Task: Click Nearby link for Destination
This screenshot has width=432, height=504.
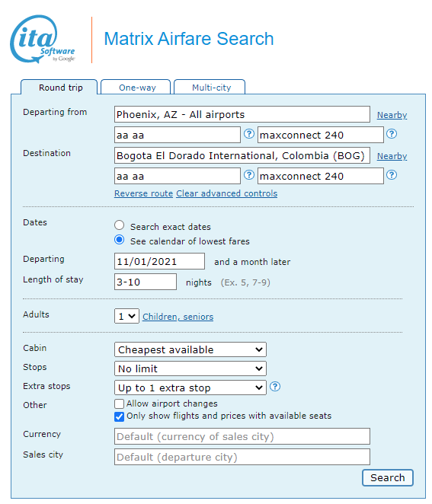Action: 392,156
